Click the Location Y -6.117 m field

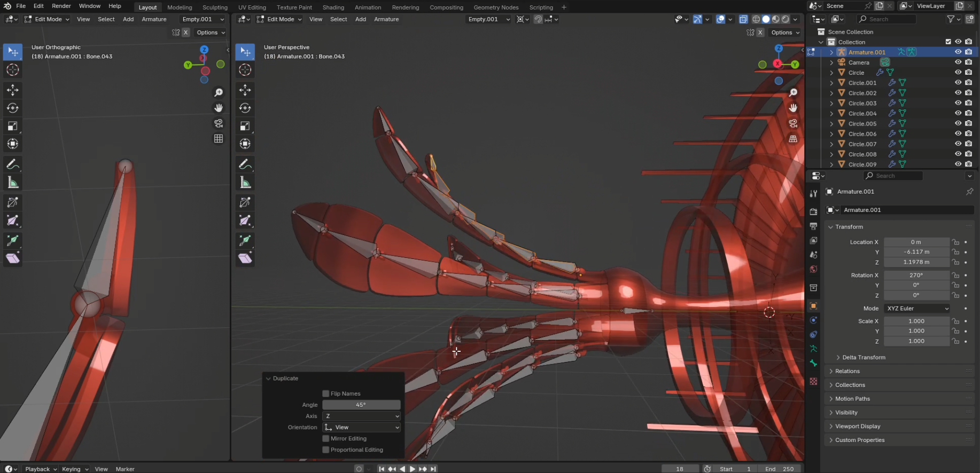916,252
